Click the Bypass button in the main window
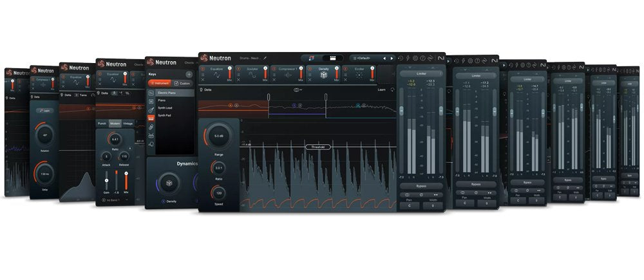Viewport: 644px width, 280px height. click(x=421, y=185)
